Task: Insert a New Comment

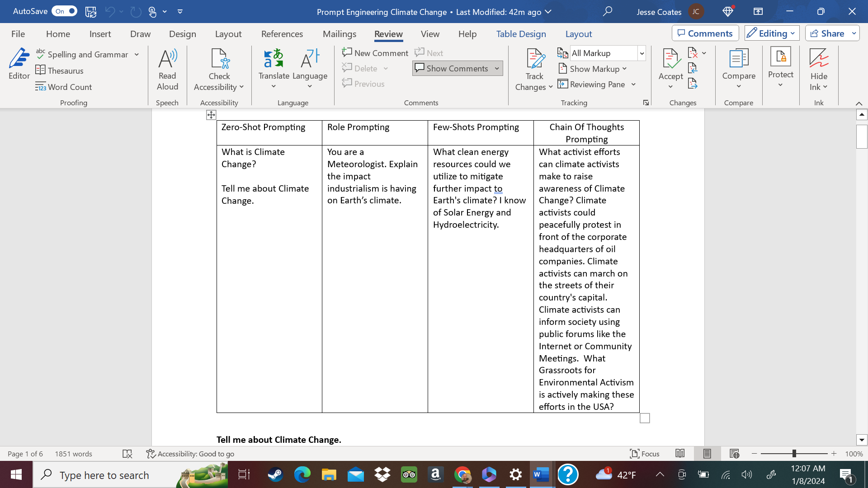Action: (x=375, y=53)
